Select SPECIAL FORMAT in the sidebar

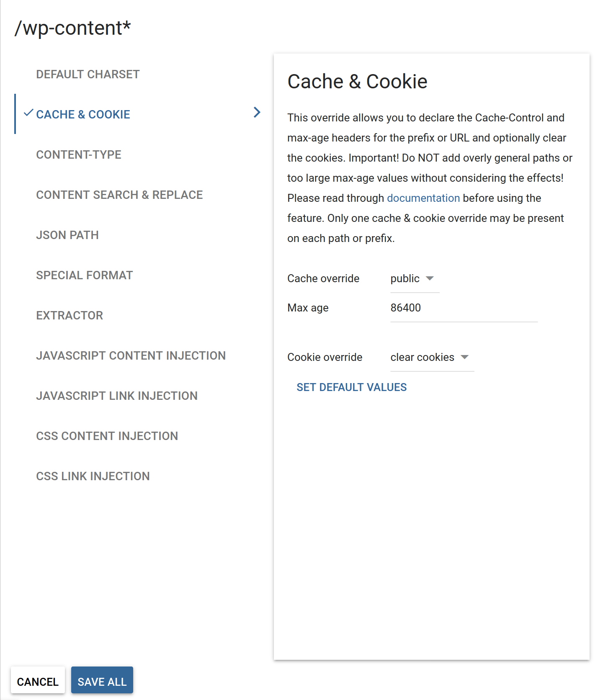point(84,275)
